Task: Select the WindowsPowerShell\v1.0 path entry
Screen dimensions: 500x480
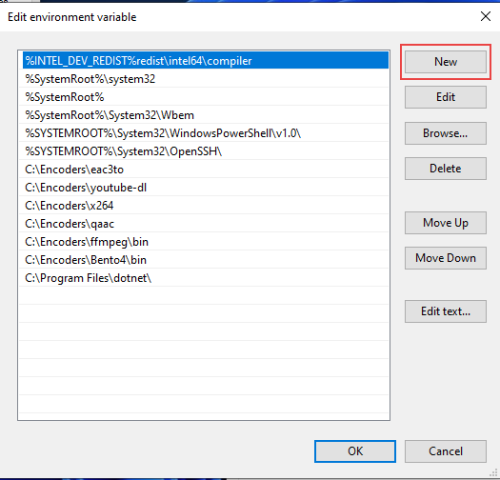Action: click(x=206, y=133)
